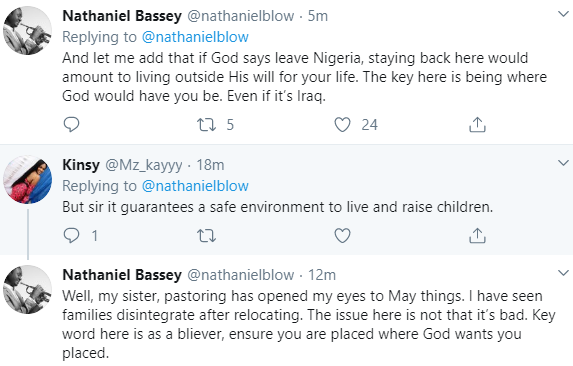Open @nathanielblow link in Kinsy's reply
This screenshot has width=573, height=366.
pyautogui.click(x=195, y=186)
